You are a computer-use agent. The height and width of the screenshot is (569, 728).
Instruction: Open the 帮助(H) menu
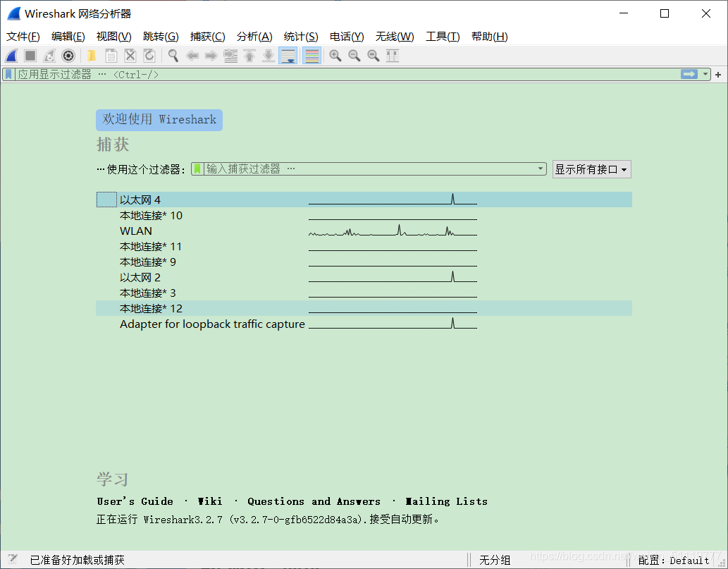coord(489,36)
